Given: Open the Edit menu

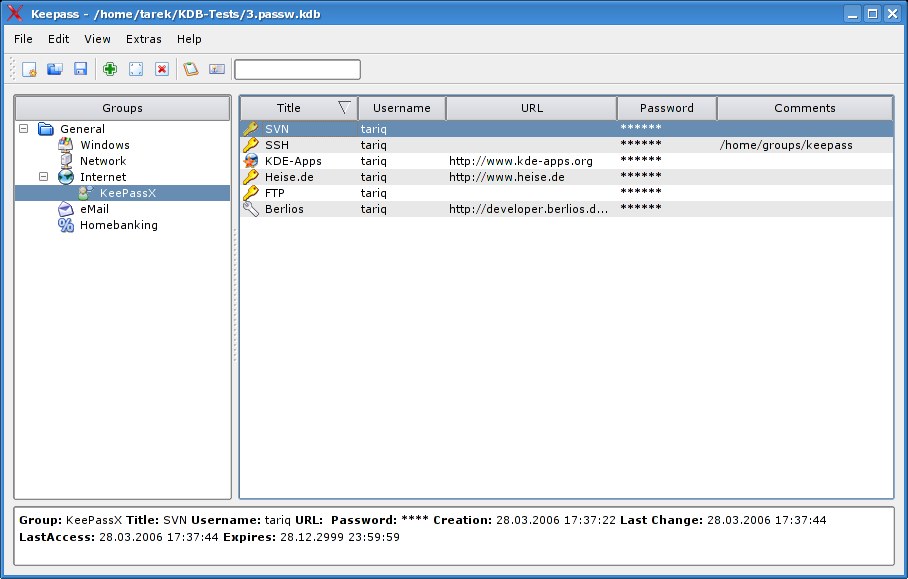Looking at the screenshot, I should pyautogui.click(x=58, y=39).
